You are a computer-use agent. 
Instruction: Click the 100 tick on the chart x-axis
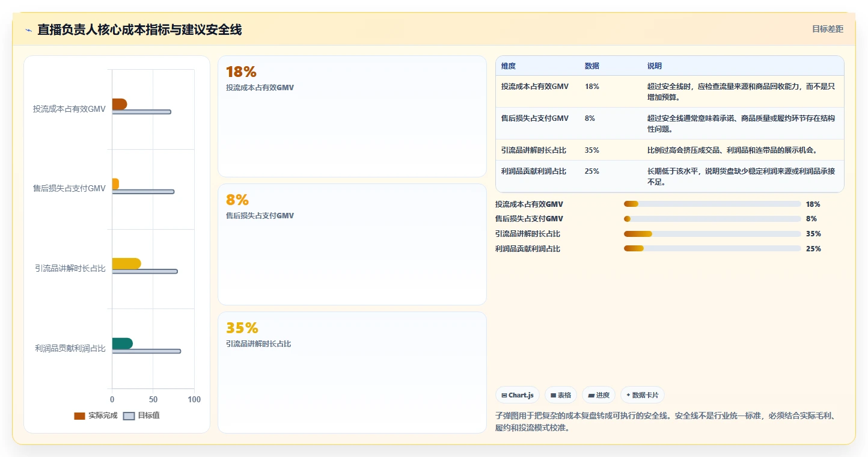(194, 399)
